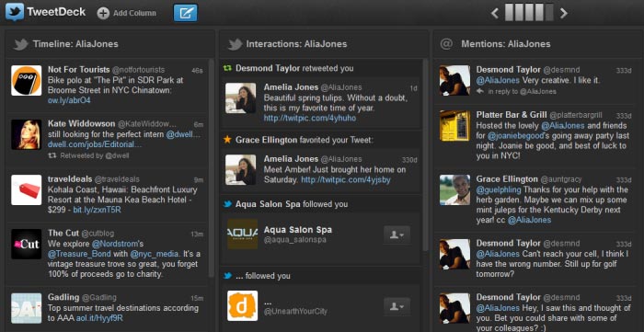Click the TweetDeck bird logo
This screenshot has width=644, height=332.
(15, 12)
